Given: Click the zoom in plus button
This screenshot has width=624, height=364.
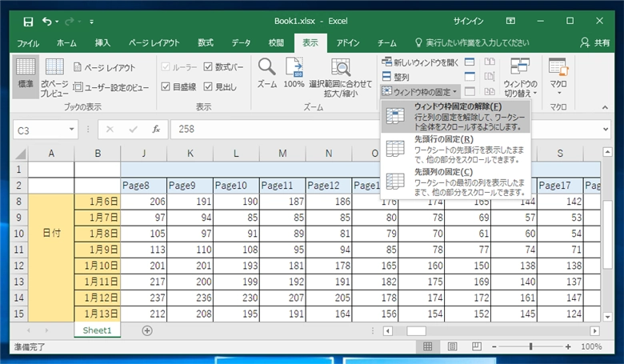Looking at the screenshot, I should [x=568, y=347].
